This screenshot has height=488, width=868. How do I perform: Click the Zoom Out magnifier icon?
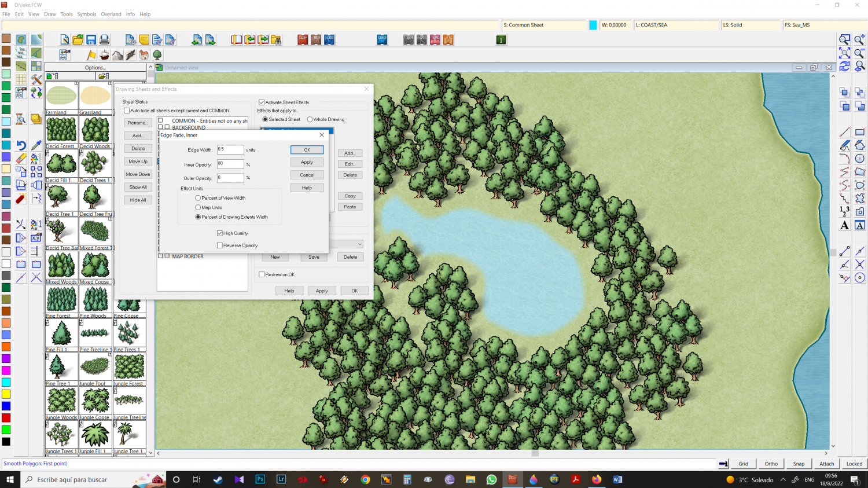(x=859, y=53)
